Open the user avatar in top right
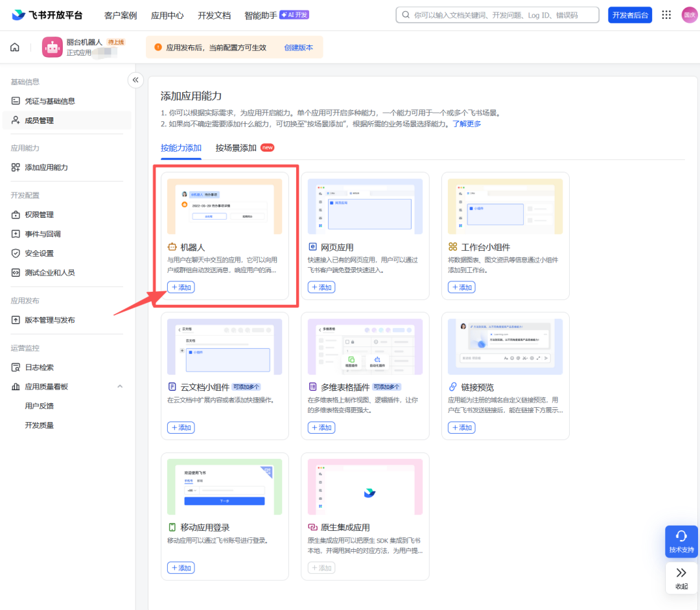 (x=689, y=15)
